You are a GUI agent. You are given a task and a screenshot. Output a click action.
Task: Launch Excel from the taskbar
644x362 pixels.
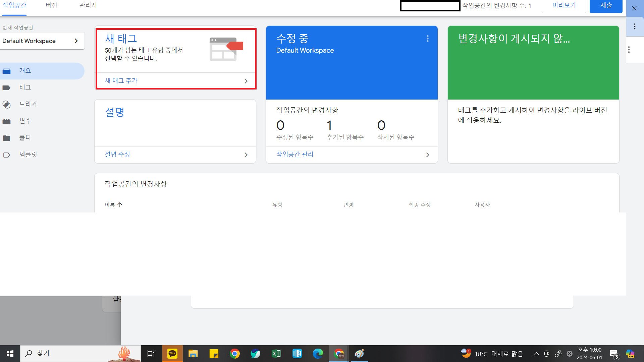pos(276,354)
